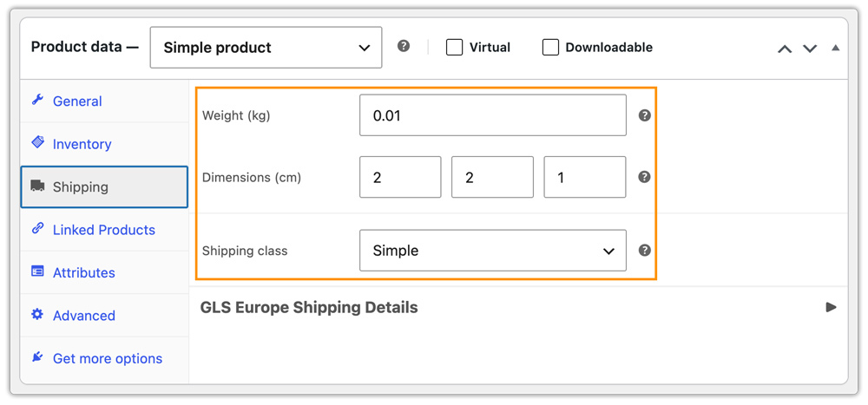
Task: Collapse the Product data panel triangle
Action: (835, 49)
